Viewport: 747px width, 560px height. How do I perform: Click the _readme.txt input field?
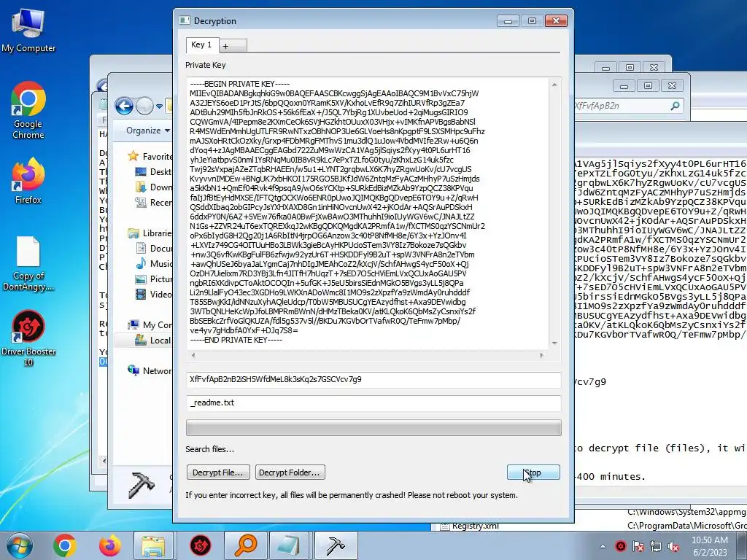(x=373, y=402)
